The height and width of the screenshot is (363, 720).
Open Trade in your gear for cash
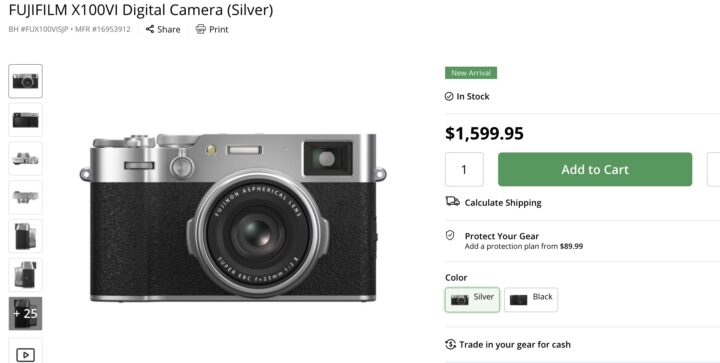(515, 345)
